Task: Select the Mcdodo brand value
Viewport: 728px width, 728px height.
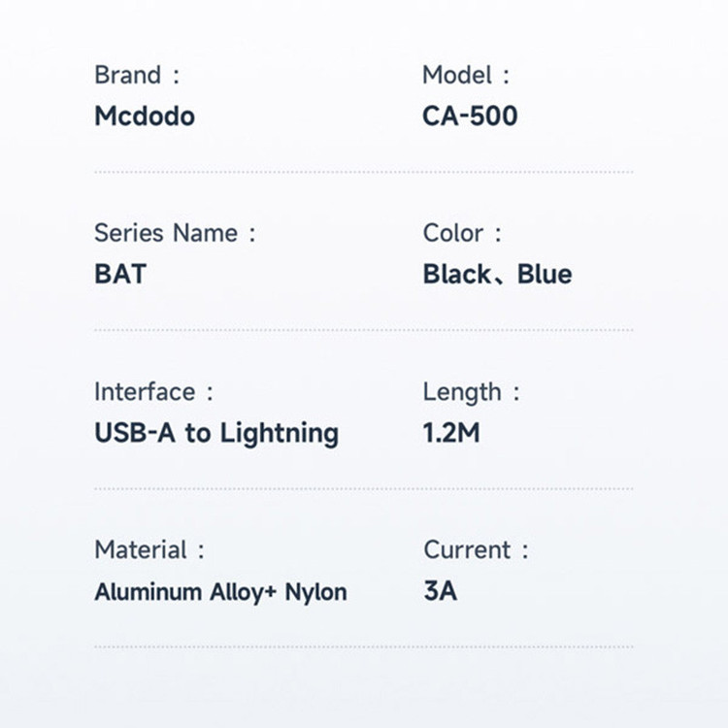Action: (145, 116)
